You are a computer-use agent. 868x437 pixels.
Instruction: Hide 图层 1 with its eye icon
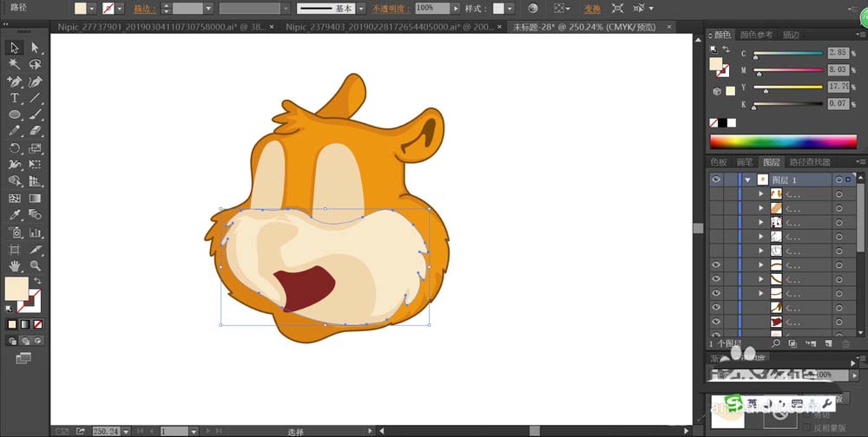tap(716, 179)
